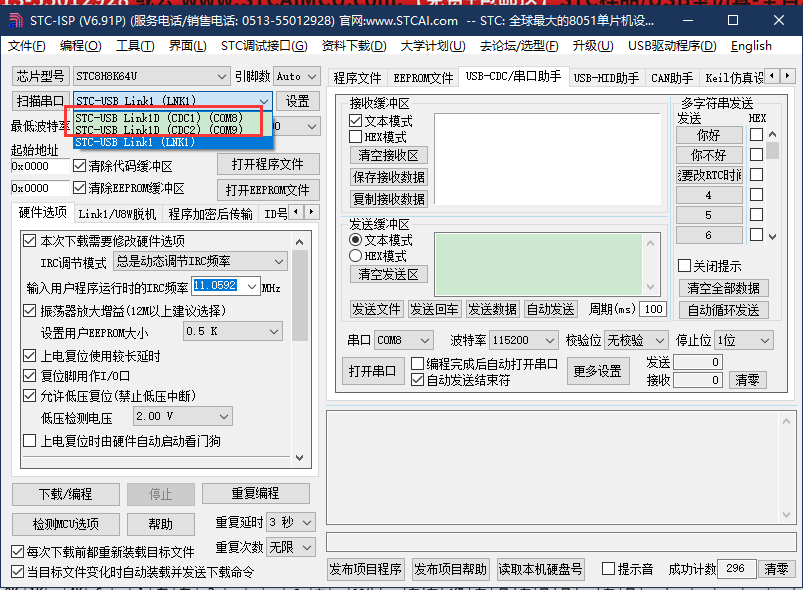This screenshot has height=590, width=803.
Task: Tick the HEX checkbox beside 你好
Action: [756, 135]
